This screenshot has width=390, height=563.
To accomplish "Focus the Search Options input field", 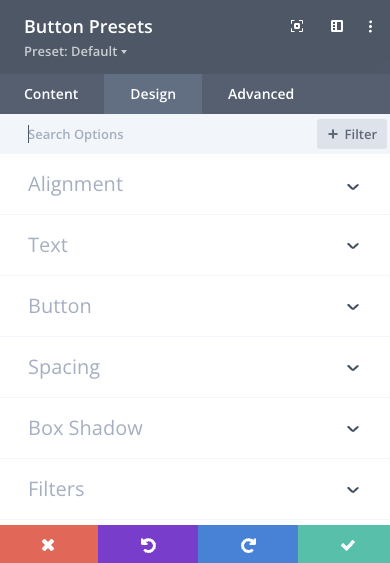I will click(169, 134).
